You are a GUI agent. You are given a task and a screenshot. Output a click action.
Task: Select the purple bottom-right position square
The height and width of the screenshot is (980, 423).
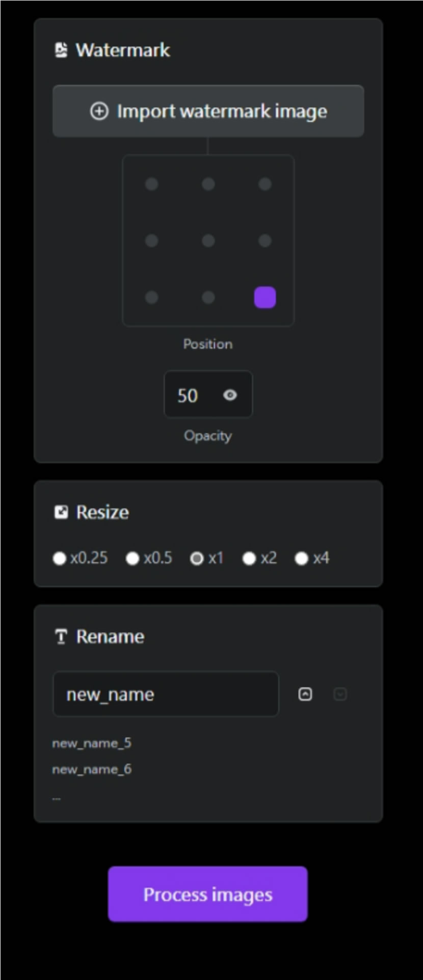click(x=265, y=298)
